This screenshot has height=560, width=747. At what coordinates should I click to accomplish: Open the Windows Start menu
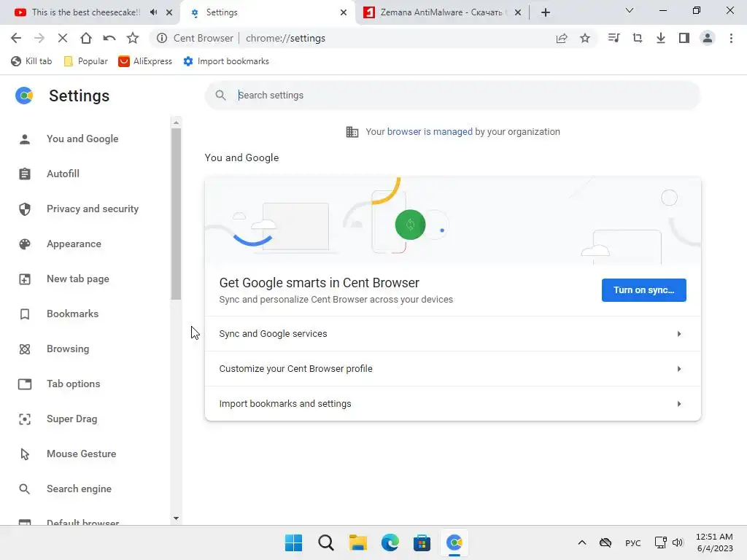pos(293,542)
